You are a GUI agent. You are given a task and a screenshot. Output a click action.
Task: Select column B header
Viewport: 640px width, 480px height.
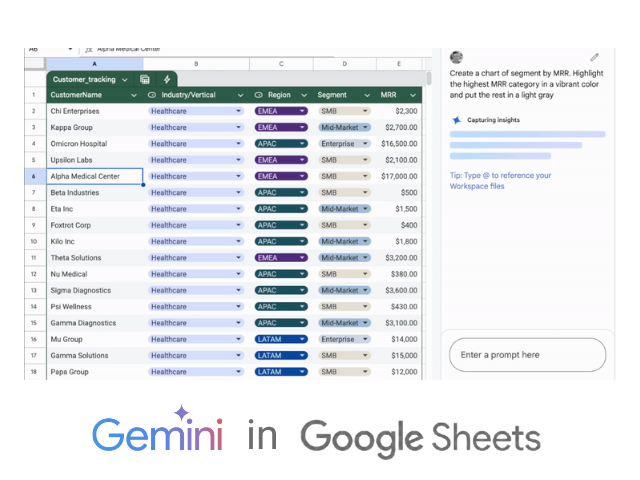[196, 64]
